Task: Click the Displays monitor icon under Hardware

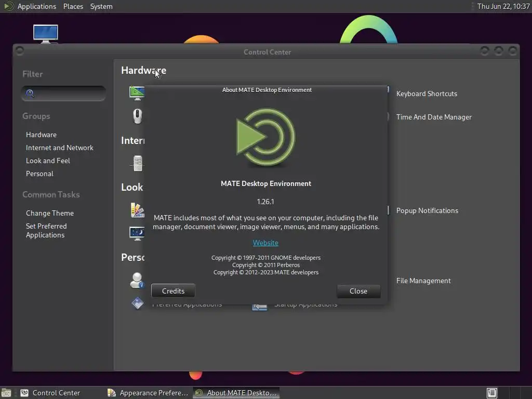Action: 137,93
